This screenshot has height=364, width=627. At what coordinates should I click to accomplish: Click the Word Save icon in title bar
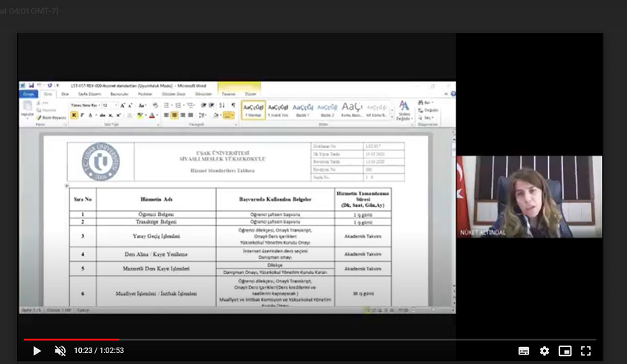pos(30,85)
